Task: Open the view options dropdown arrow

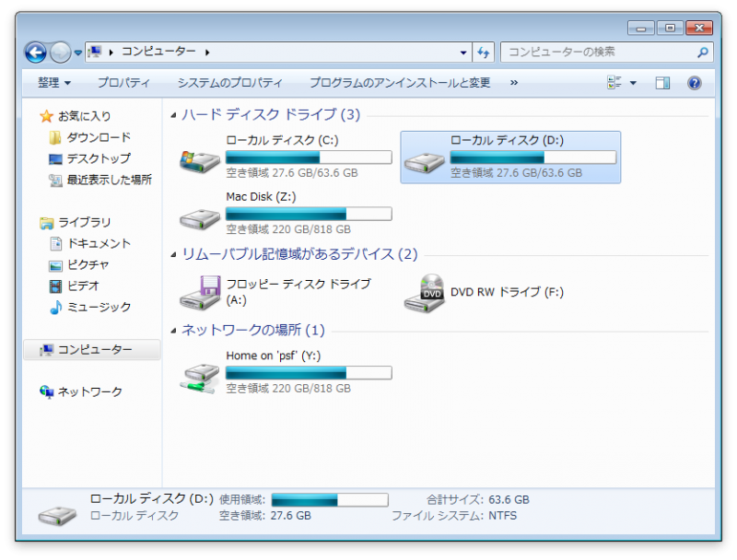Action: coord(633,83)
